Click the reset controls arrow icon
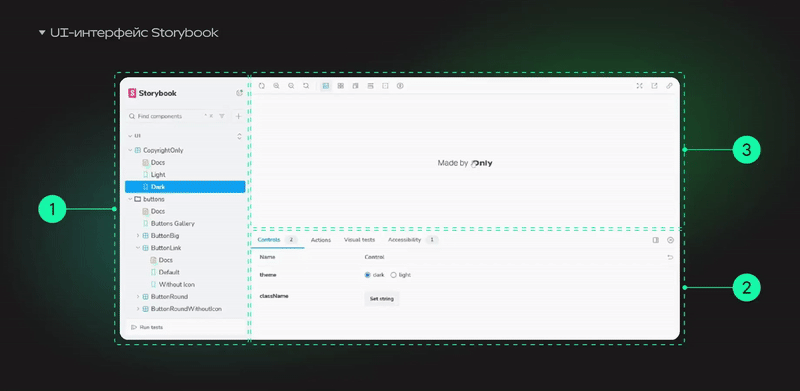Image resolution: width=800 pixels, height=391 pixels. pyautogui.click(x=670, y=257)
